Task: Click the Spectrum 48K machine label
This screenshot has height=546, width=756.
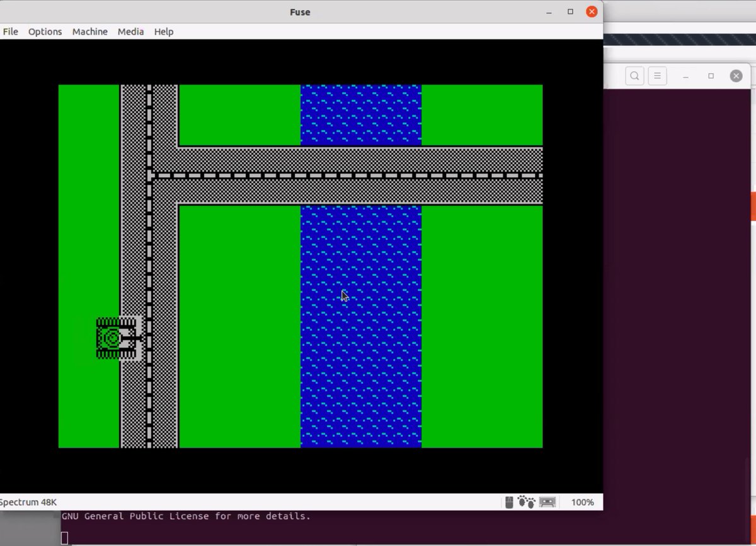Action: 28,502
